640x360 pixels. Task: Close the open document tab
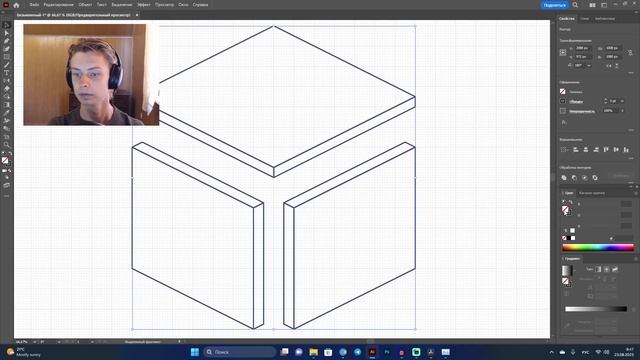(x=137, y=15)
